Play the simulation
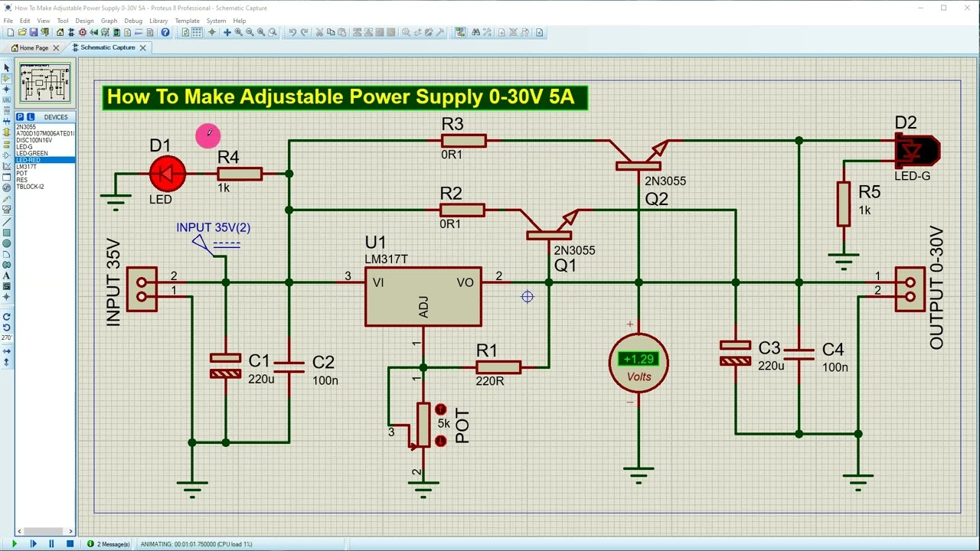This screenshot has width=980, height=551. click(x=14, y=544)
